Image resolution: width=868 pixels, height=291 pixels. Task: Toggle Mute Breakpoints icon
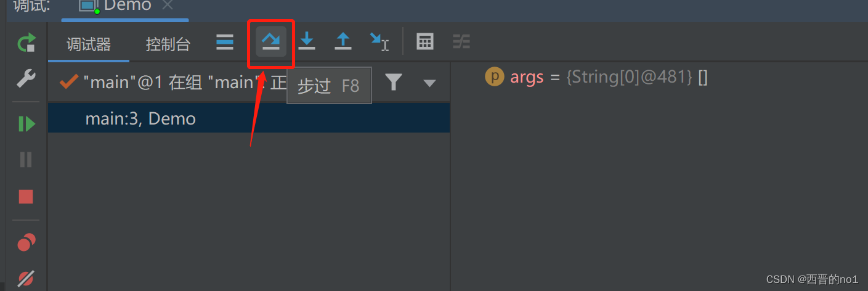[26, 279]
